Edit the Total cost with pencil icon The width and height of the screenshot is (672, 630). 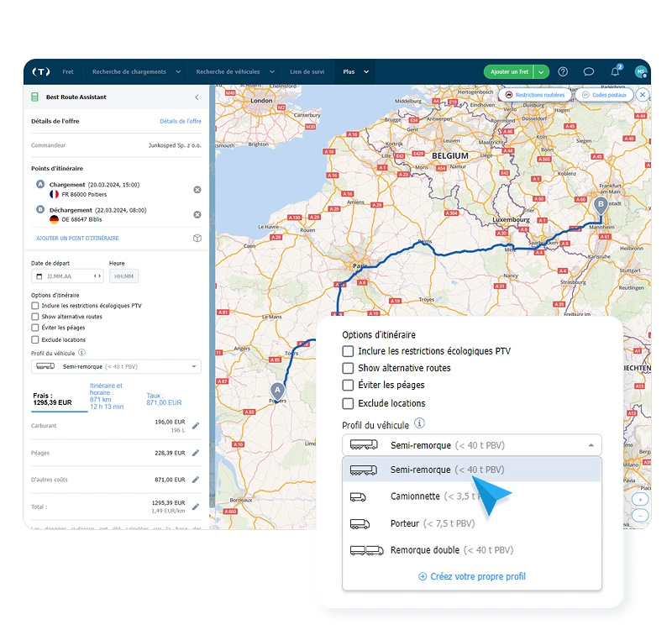click(196, 507)
